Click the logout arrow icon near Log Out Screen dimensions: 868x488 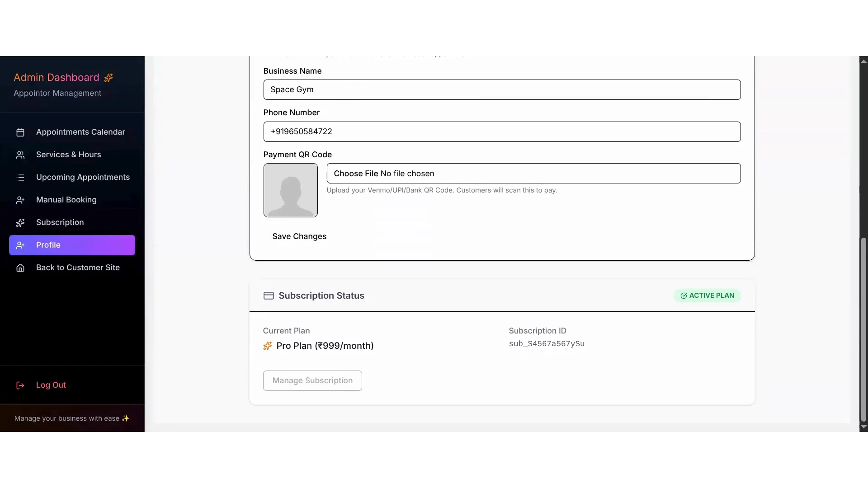20,385
